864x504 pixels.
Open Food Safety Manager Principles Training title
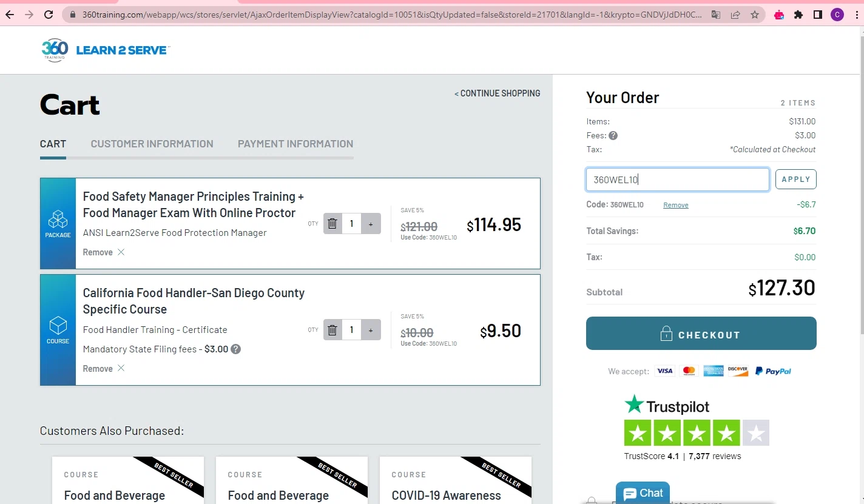pos(194,205)
